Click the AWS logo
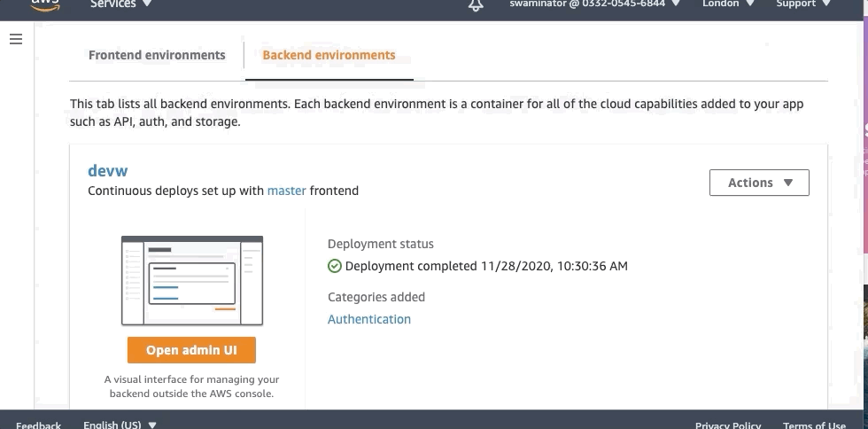This screenshot has height=429, width=868. tap(45, 5)
